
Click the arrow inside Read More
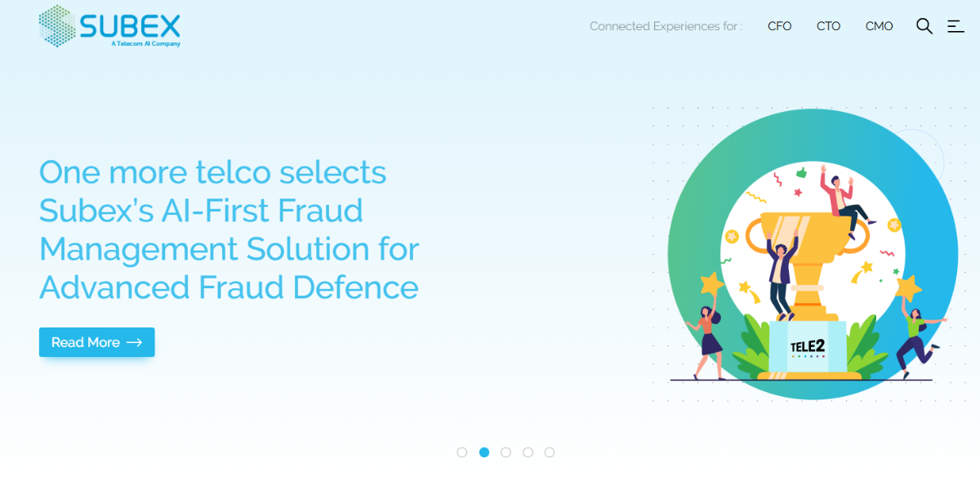[x=135, y=342]
